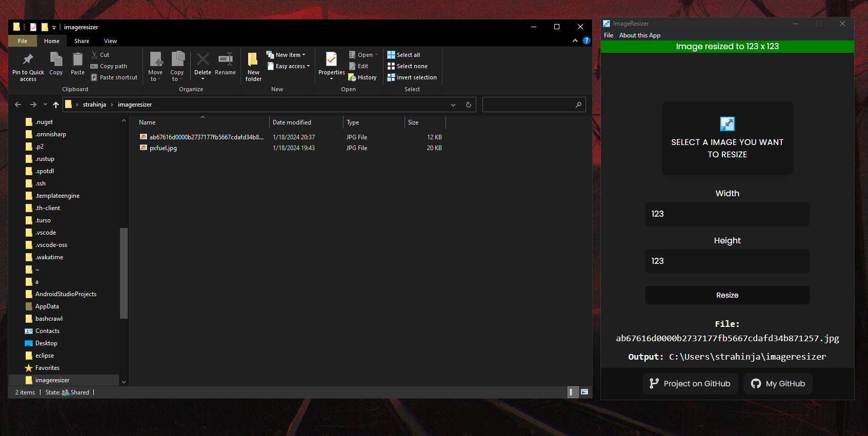Go back in File Explorer

point(18,105)
